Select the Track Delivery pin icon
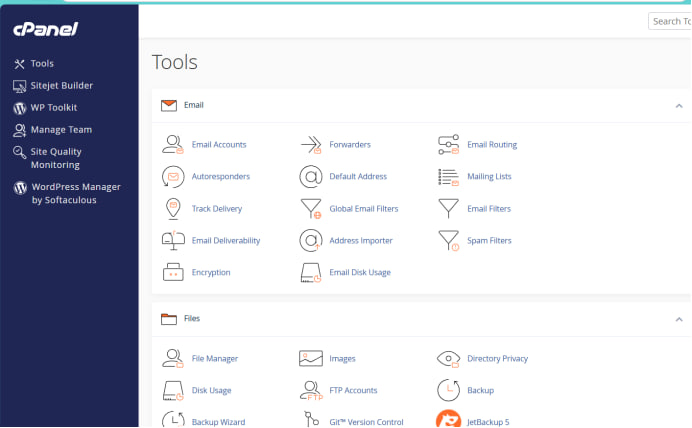This screenshot has width=692, height=428. 173,209
